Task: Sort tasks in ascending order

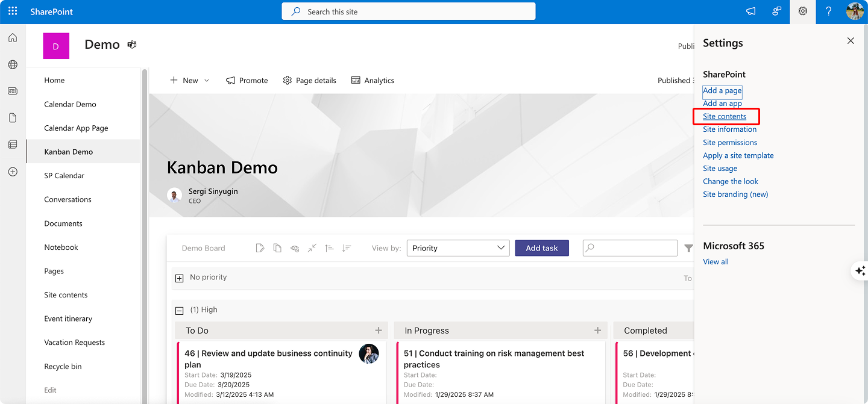Action: coord(329,248)
